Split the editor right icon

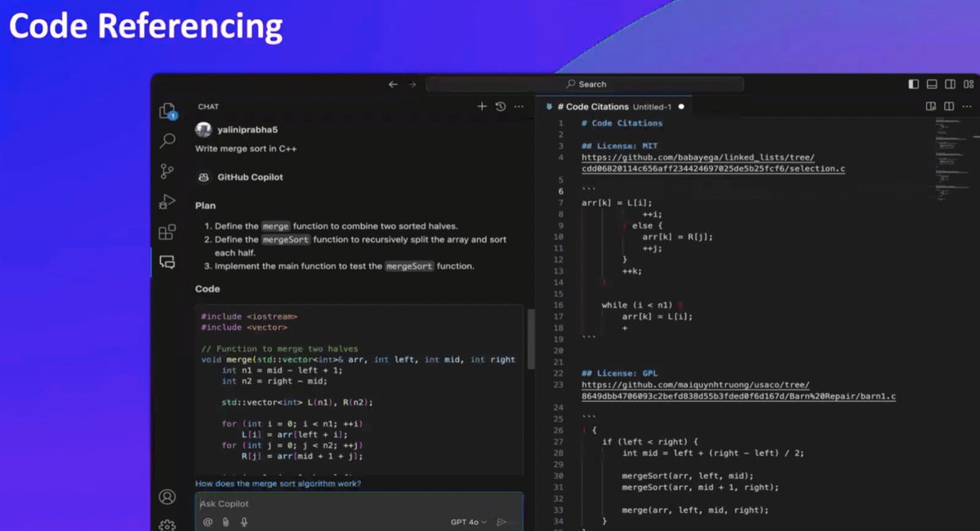[949, 106]
